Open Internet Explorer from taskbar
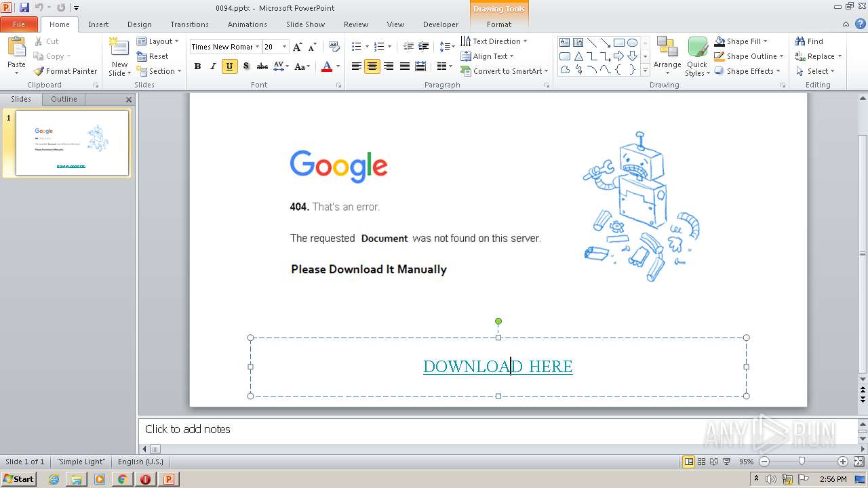 click(x=54, y=479)
